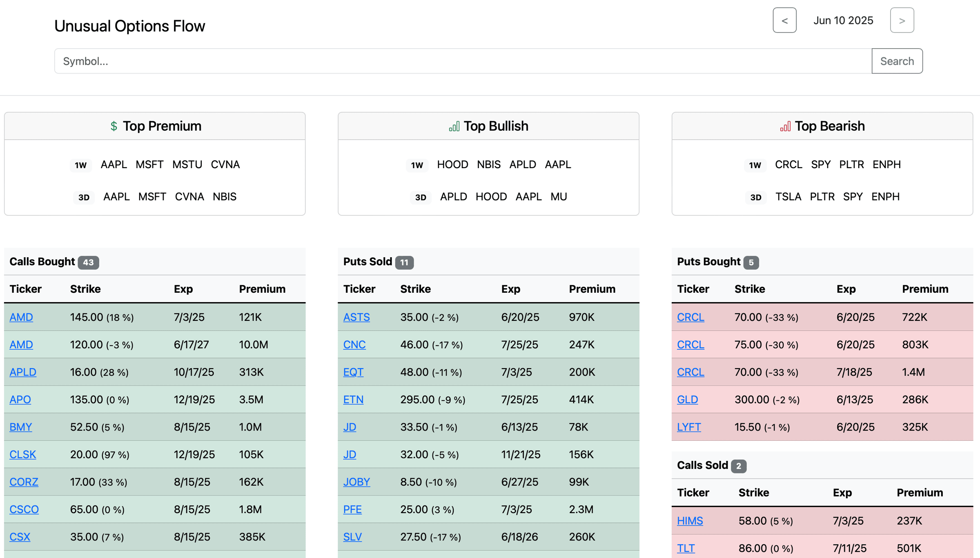Open CRCL link with 75.00 strike
Screen dimensions: 980x558
(690, 345)
